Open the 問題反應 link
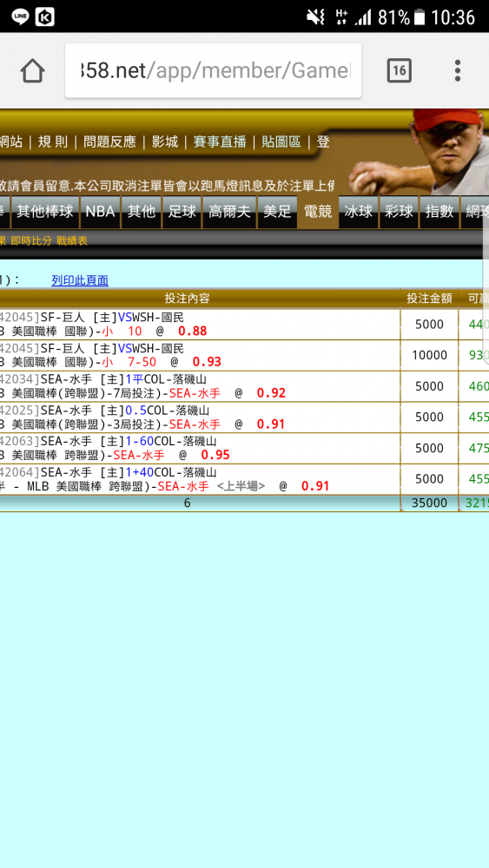489x868 pixels. (x=109, y=141)
